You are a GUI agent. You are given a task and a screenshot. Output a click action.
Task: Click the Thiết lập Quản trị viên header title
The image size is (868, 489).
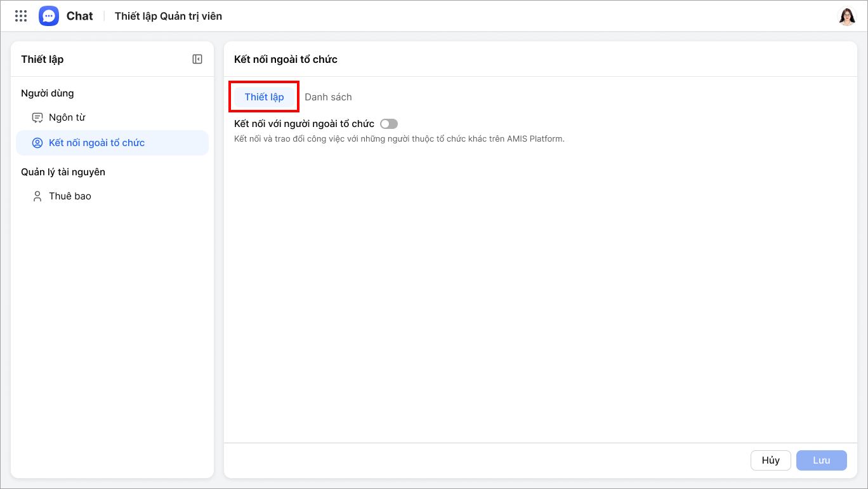(168, 16)
